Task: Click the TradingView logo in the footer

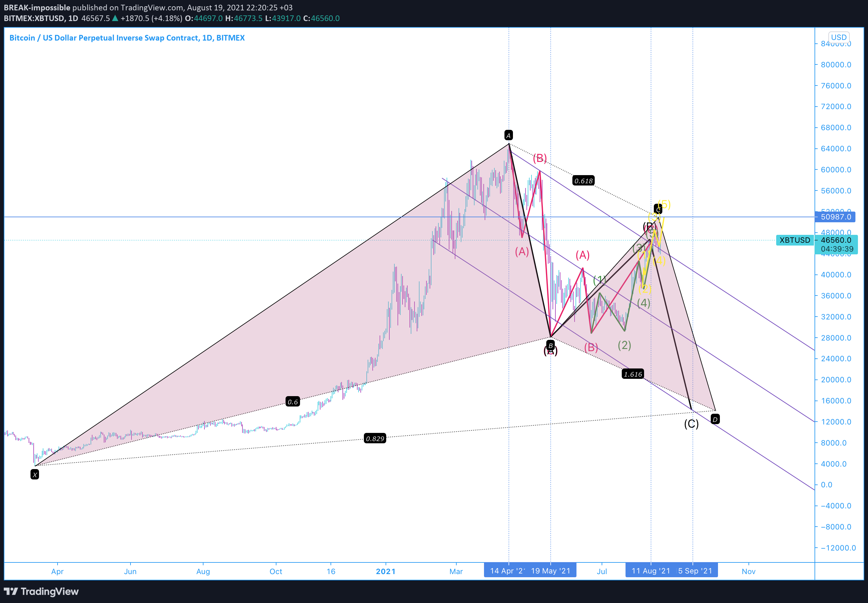Action: coord(41,591)
